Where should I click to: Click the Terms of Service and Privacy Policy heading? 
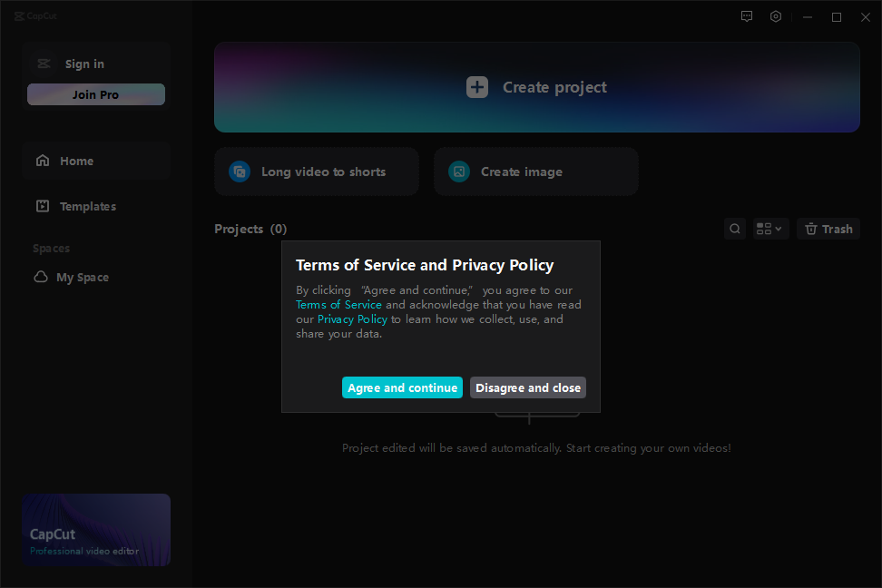pos(425,265)
